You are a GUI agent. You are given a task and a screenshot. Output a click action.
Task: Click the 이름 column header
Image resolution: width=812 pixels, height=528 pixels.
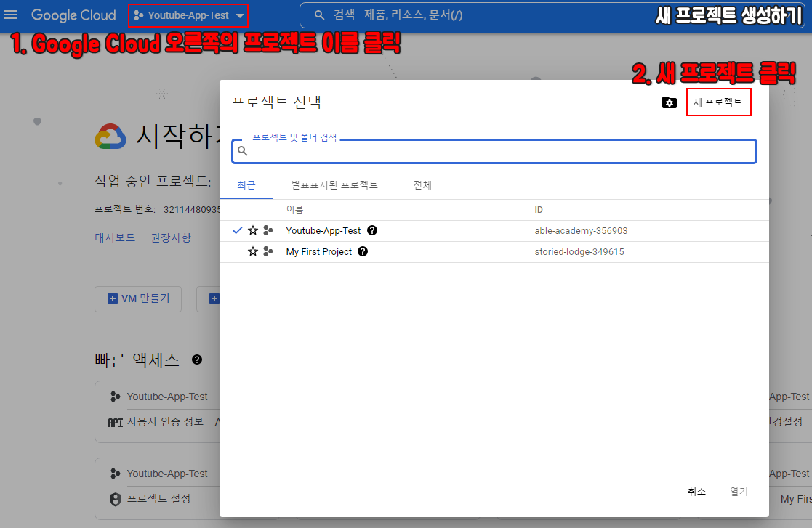pos(294,209)
